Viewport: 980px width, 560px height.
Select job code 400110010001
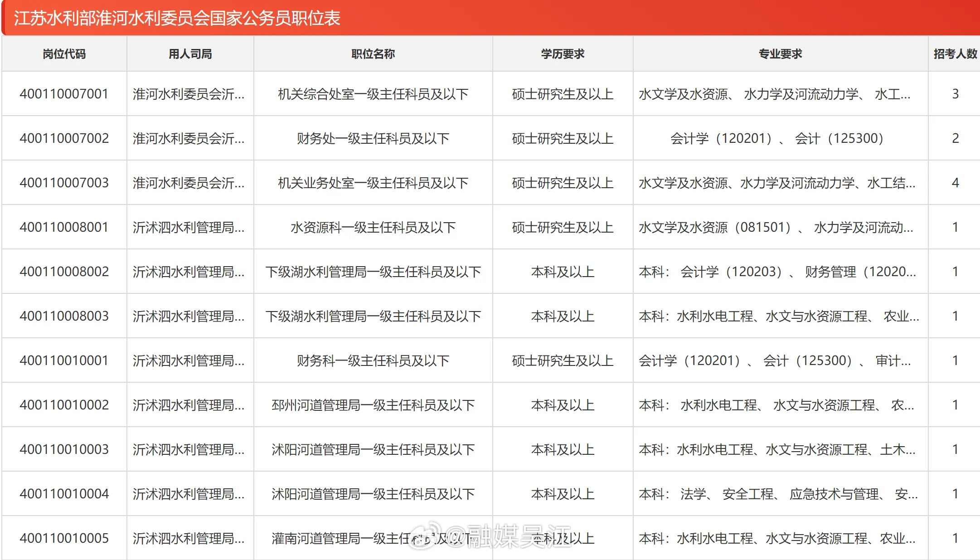[64, 360]
